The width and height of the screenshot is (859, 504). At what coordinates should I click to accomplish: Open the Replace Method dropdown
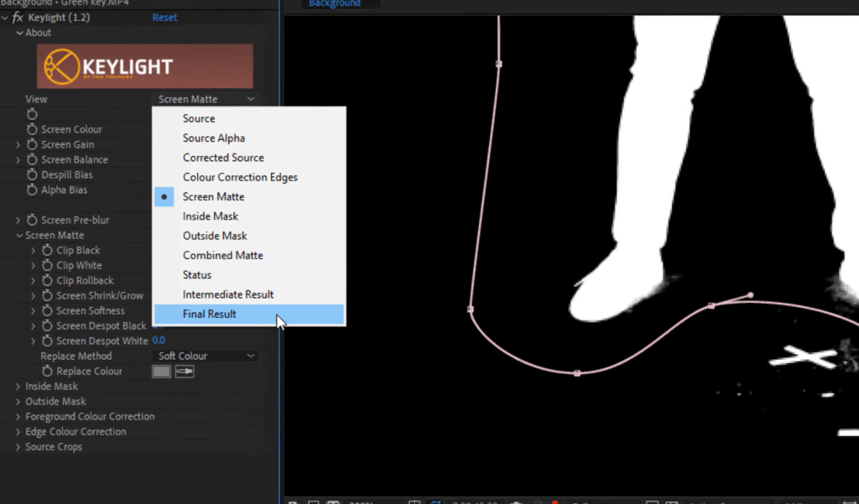tap(205, 356)
